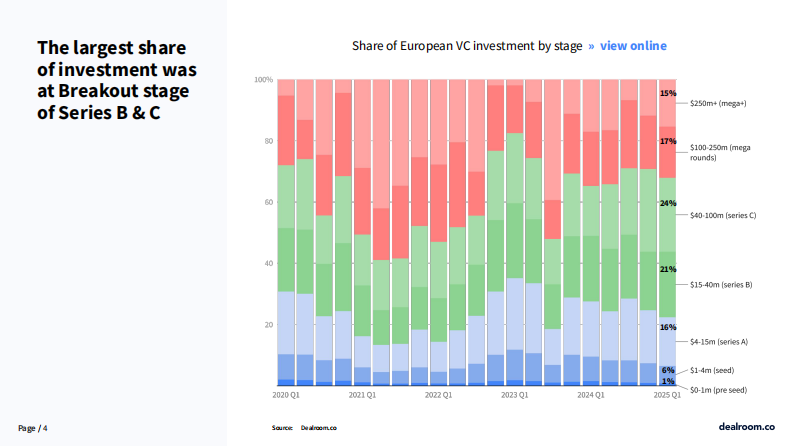Click the 17% mega rounds segment label
Viewport: 793px width, 446px height.
coord(668,142)
